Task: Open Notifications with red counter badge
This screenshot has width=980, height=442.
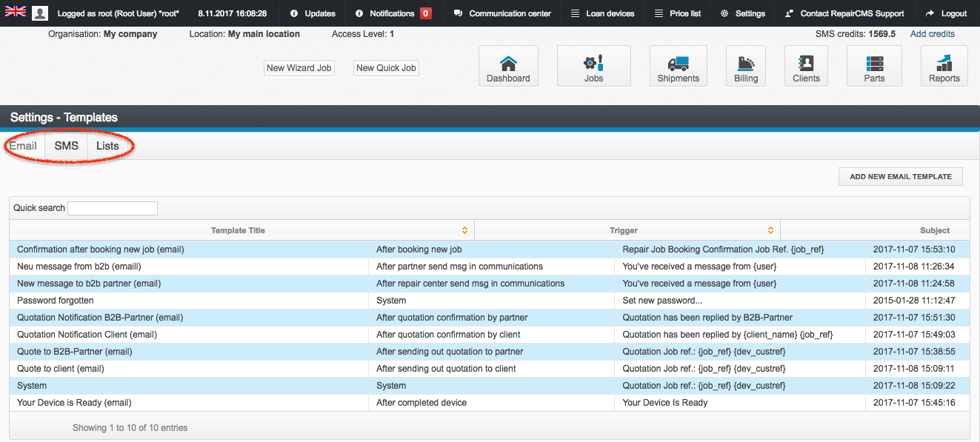Action: coord(393,13)
